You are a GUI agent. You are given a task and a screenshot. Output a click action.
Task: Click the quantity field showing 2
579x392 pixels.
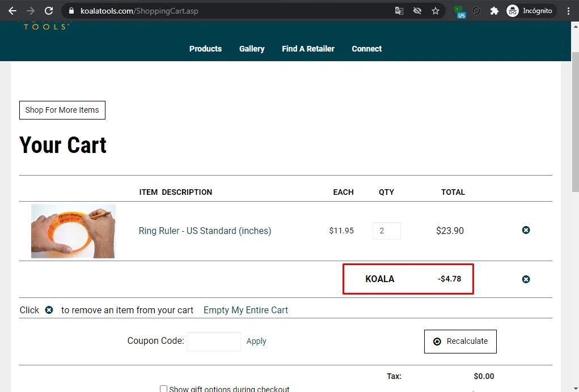[x=386, y=231]
